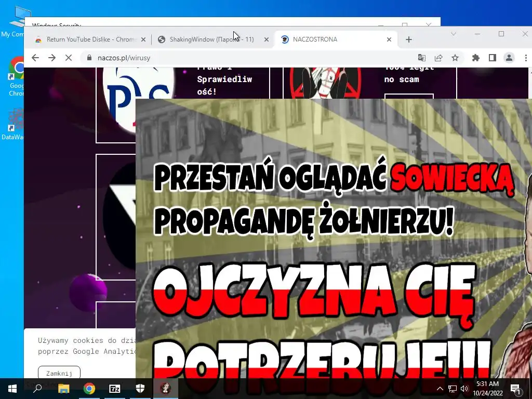Open Chrome from the taskbar

[x=89, y=389]
